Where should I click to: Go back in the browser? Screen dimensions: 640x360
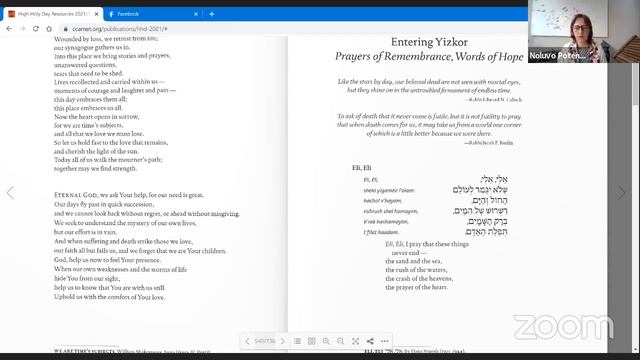[x=9, y=29]
